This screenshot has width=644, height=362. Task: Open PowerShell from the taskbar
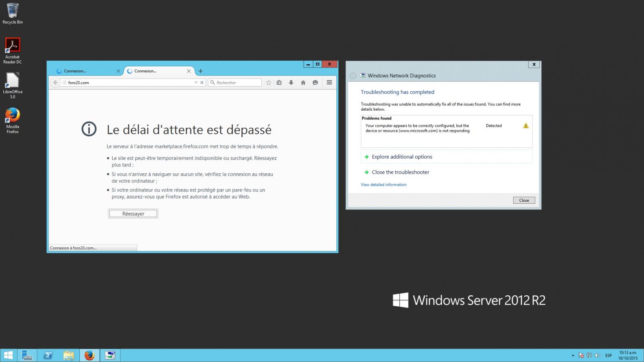(48, 355)
